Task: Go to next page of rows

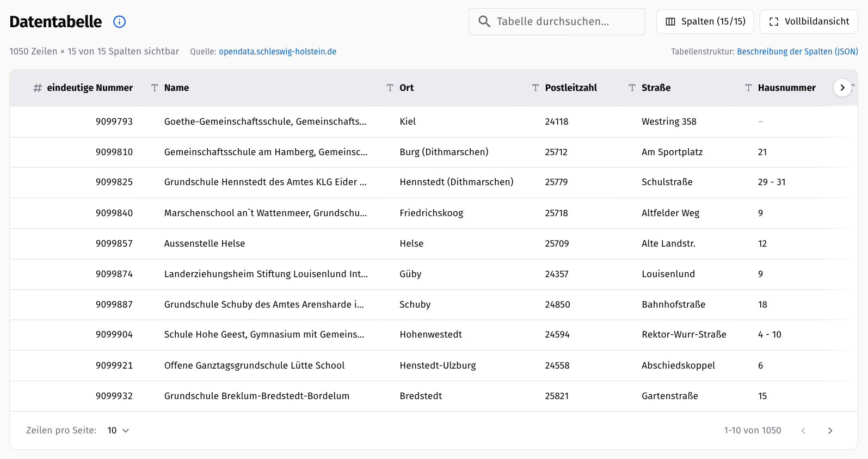Action: [x=830, y=431]
